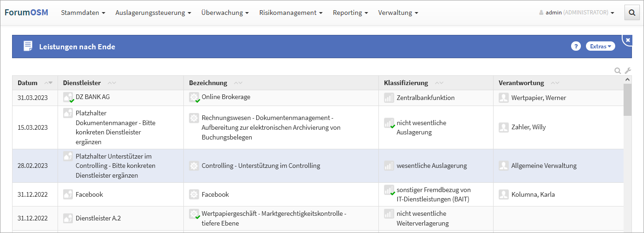Click the ForumOSM logo link

[26, 13]
